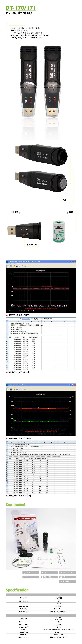
Task: Click the last toolbar icon in the DT-171 graph window
Action: (x=25, y=389)
